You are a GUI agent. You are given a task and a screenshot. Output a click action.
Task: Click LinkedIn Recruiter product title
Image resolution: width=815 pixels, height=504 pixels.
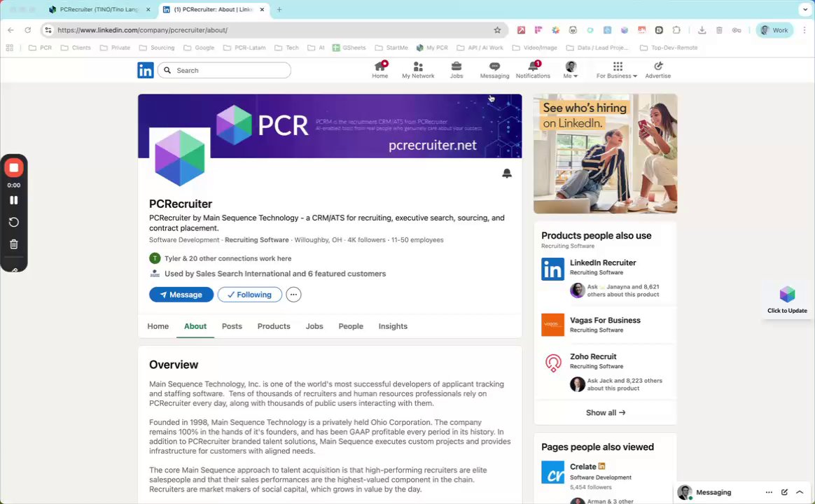coord(602,263)
